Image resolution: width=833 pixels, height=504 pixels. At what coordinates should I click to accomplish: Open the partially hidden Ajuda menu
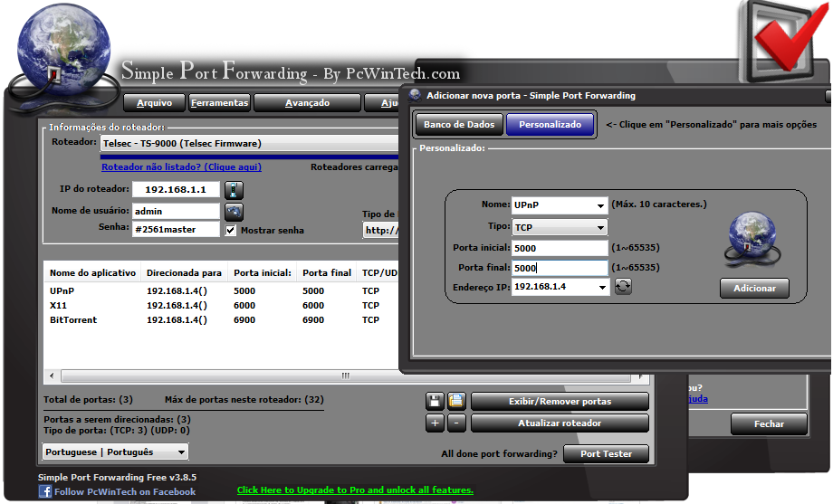[382, 103]
